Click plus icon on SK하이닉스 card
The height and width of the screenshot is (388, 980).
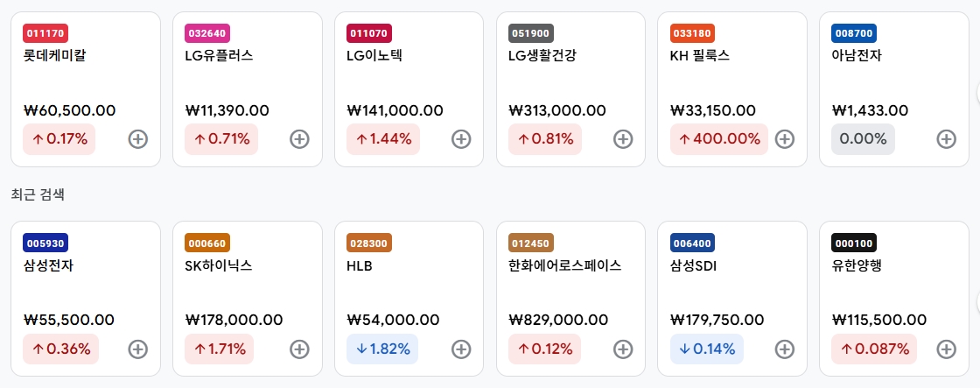299,349
